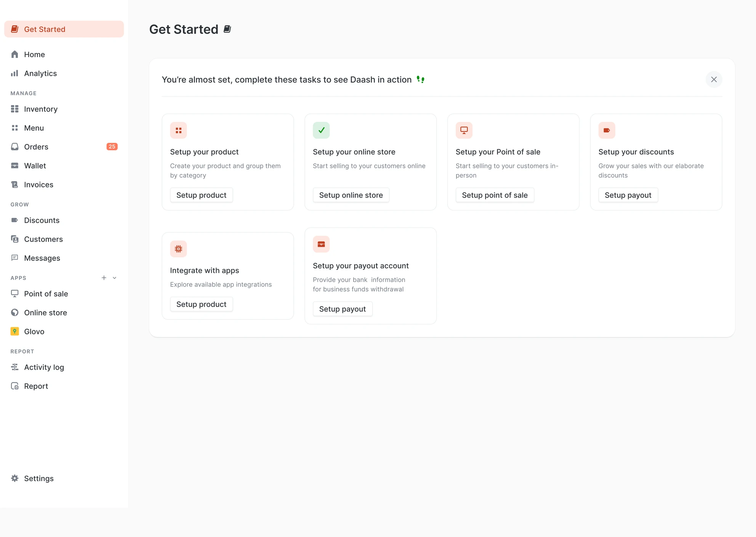Click Setup product button under Setup your product
This screenshot has height=537, width=756.
coord(201,195)
